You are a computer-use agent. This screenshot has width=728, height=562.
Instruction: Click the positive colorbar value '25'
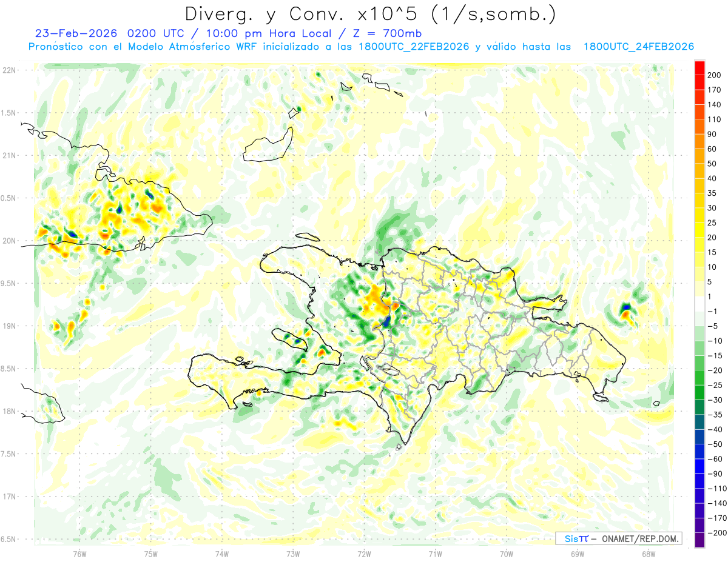point(712,223)
